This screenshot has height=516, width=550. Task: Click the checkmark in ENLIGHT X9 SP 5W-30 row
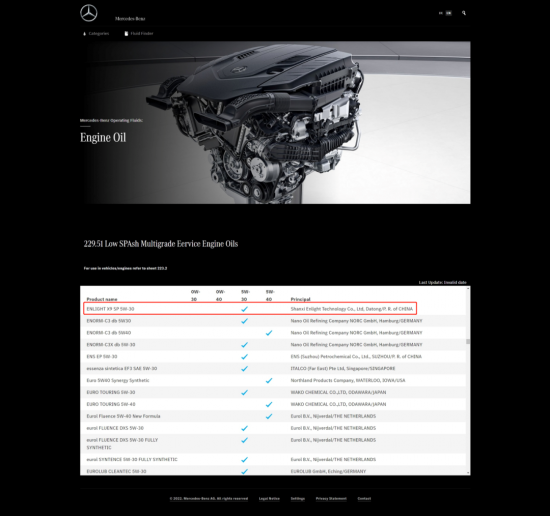coord(244,309)
